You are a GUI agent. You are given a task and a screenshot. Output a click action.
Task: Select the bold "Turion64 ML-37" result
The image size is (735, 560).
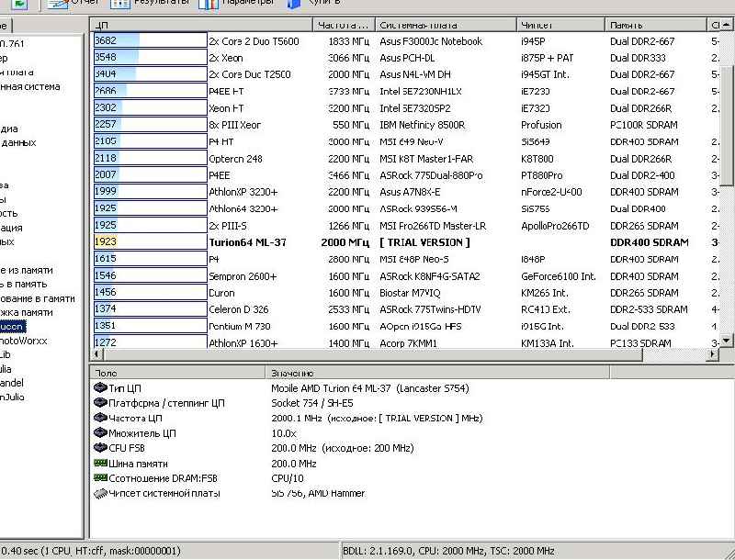[x=247, y=242]
